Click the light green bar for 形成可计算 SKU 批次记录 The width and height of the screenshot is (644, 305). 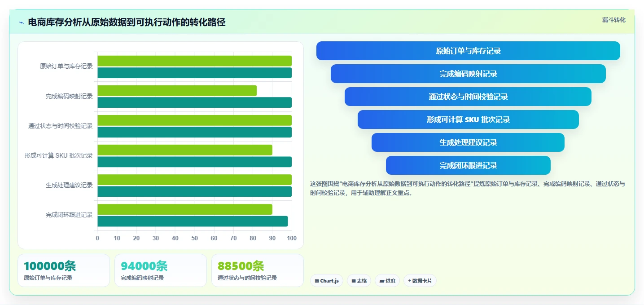(185, 150)
